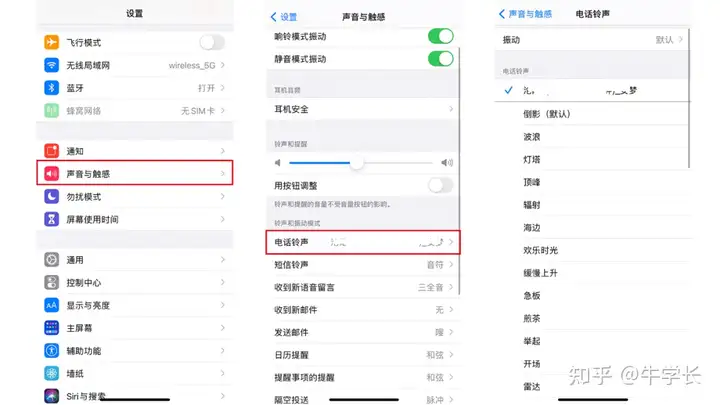Open the chevron on the 通知 row
Image resolution: width=720 pixels, height=405 pixels.
pyautogui.click(x=223, y=151)
